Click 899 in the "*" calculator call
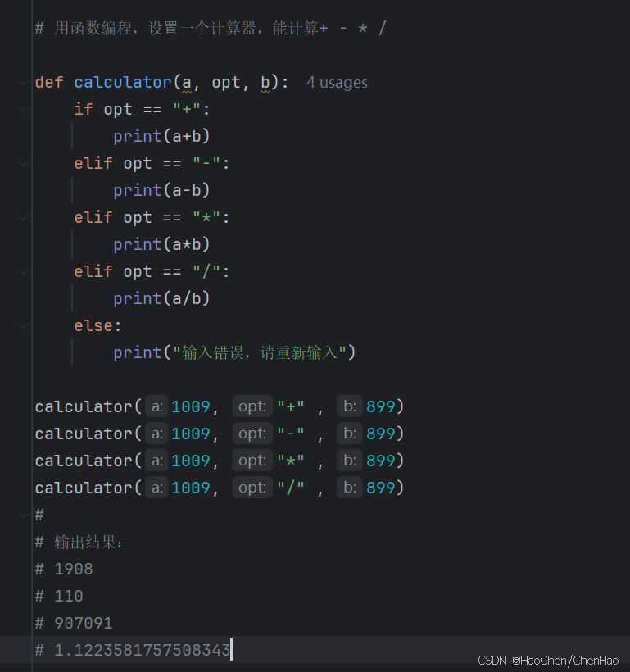 click(381, 461)
